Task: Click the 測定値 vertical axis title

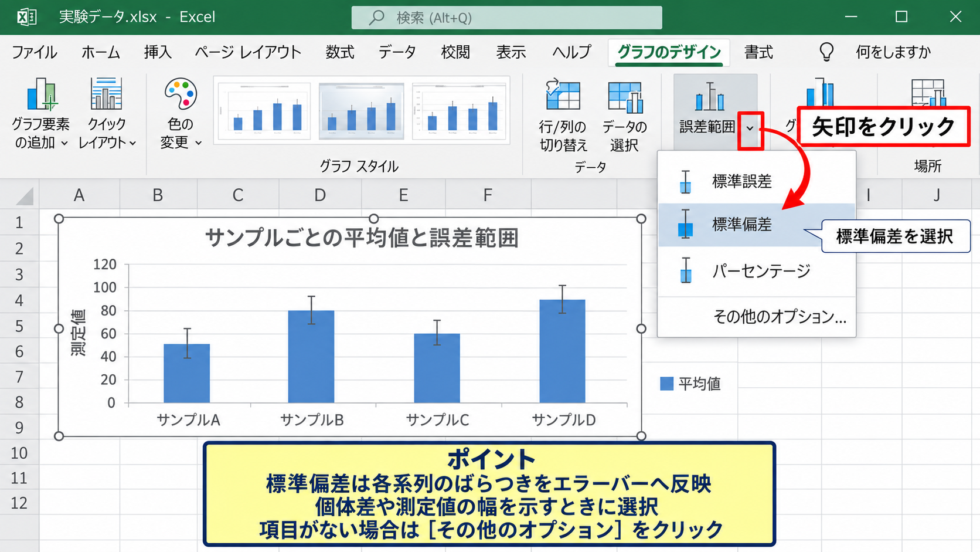Action: tap(79, 333)
